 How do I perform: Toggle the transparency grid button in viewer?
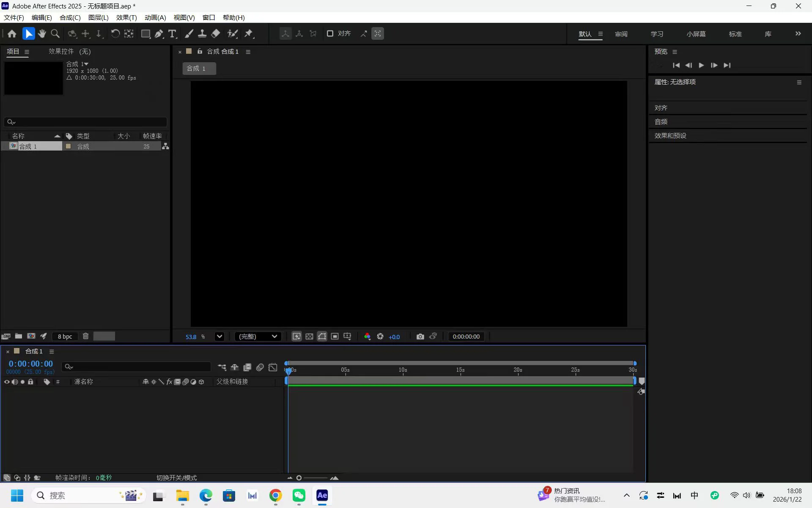[309, 337]
